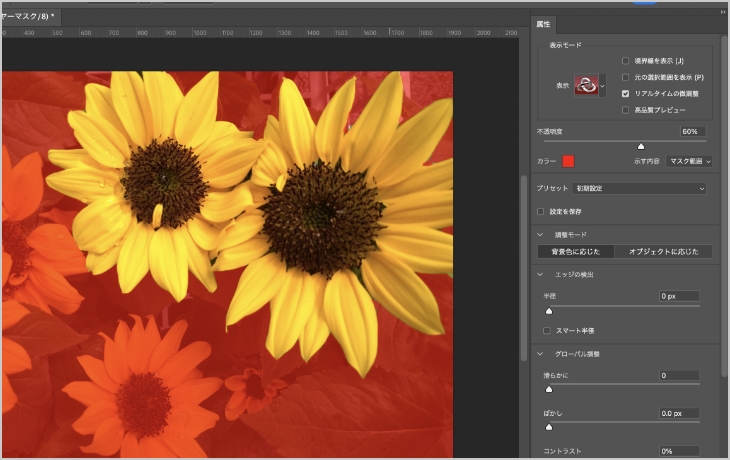Click the 滑らかに value field
The height and width of the screenshot is (460, 730).
679,375
